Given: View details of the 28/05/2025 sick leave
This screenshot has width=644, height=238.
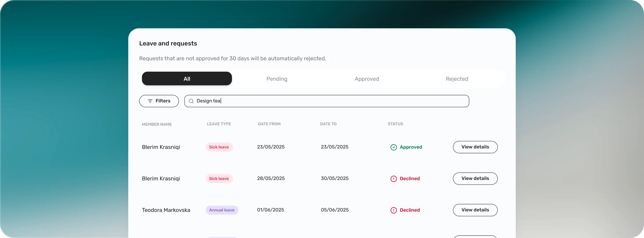Looking at the screenshot, I should [475, 178].
